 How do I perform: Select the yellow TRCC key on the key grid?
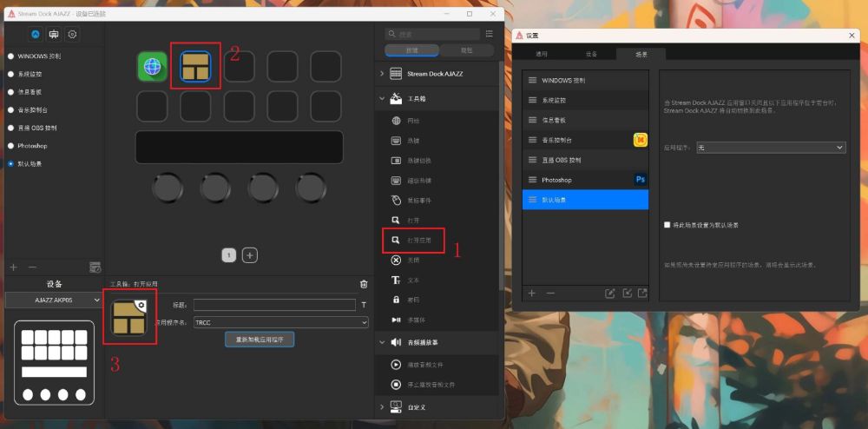point(195,66)
